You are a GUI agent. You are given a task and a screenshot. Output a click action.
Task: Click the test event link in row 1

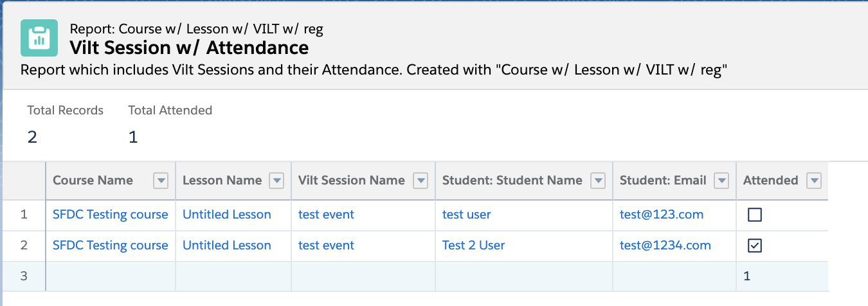point(326,215)
